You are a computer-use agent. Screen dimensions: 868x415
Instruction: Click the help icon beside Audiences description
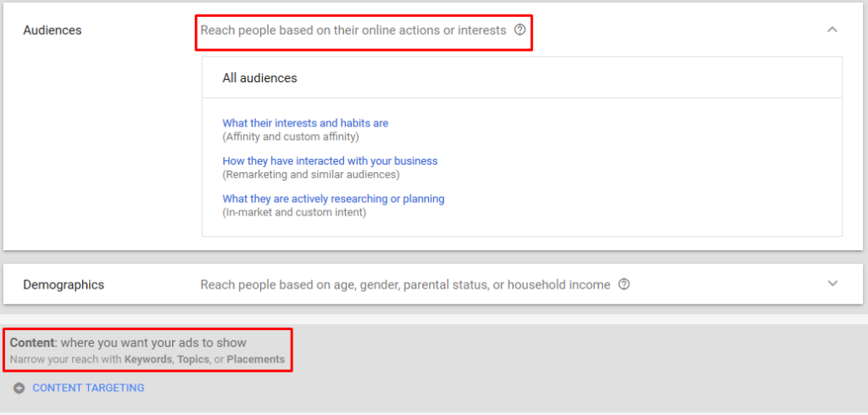coord(520,30)
